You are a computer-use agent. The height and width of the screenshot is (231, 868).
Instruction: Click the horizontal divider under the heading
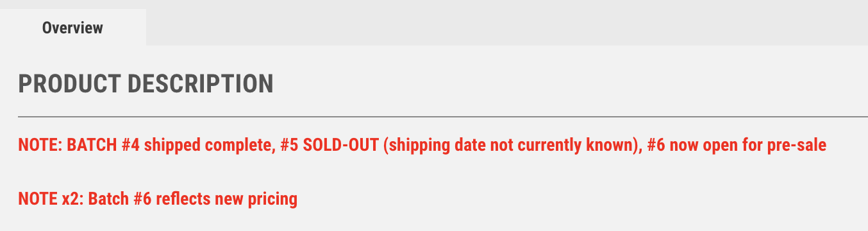442,117
